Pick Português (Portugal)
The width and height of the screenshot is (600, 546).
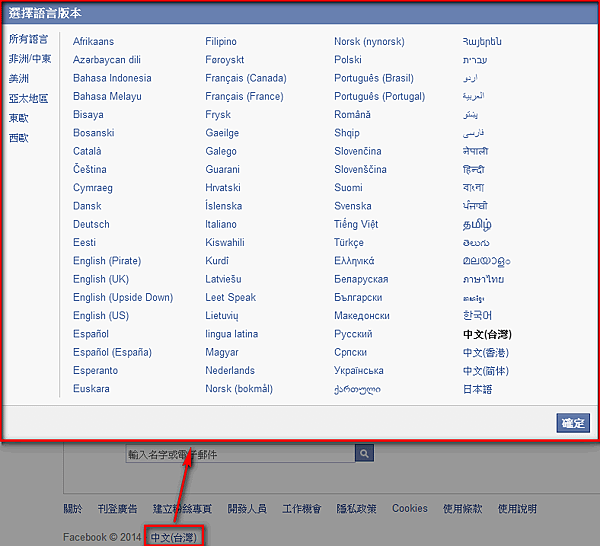point(379,96)
